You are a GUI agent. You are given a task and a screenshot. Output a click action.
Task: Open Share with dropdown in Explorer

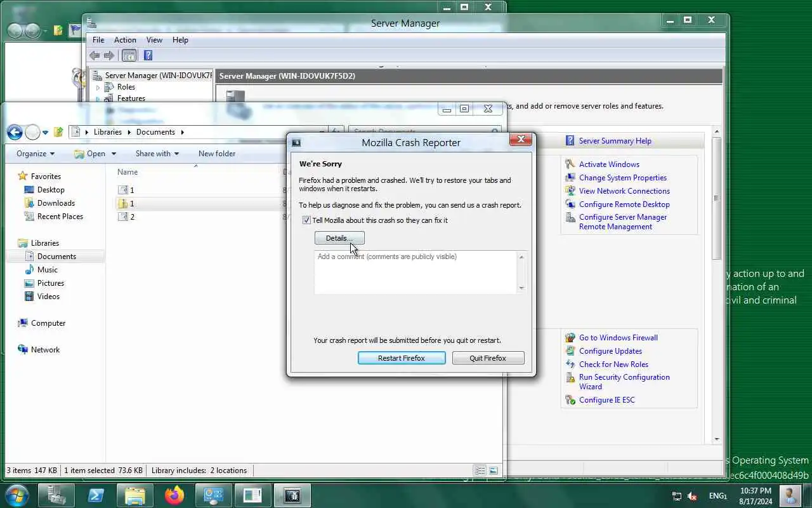(157, 154)
